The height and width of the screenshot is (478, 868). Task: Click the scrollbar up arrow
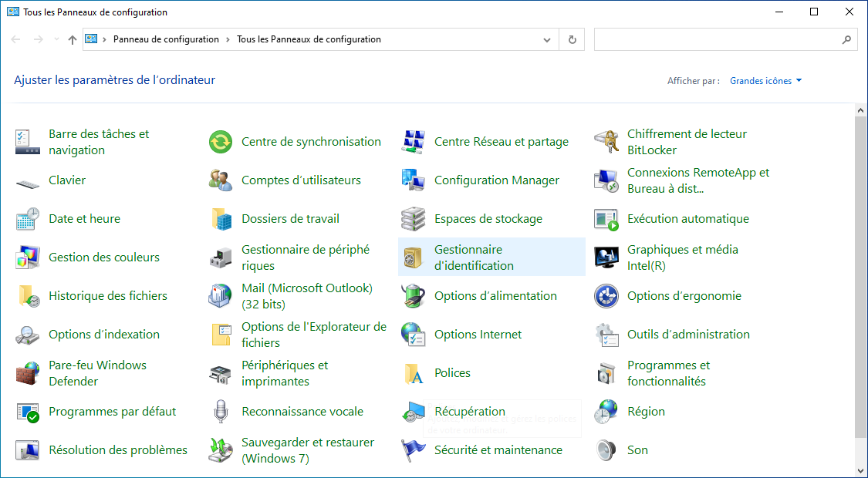pyautogui.click(x=860, y=111)
